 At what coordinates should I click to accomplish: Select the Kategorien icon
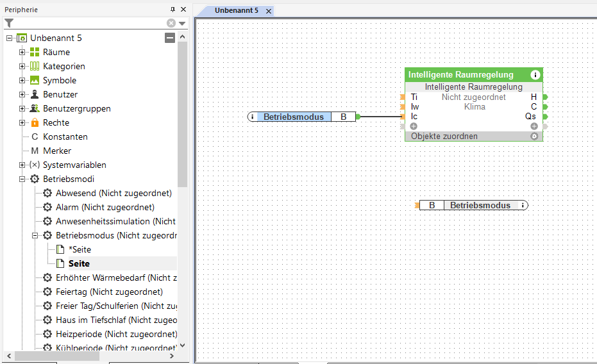35,66
